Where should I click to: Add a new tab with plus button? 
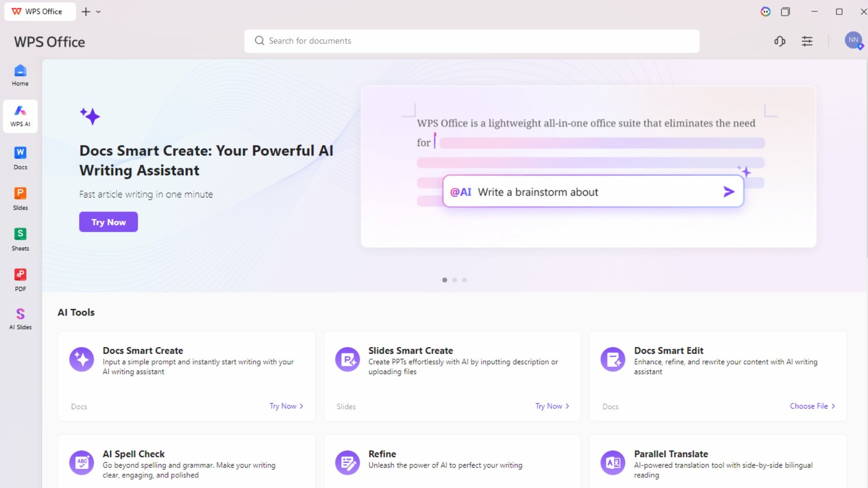click(86, 12)
